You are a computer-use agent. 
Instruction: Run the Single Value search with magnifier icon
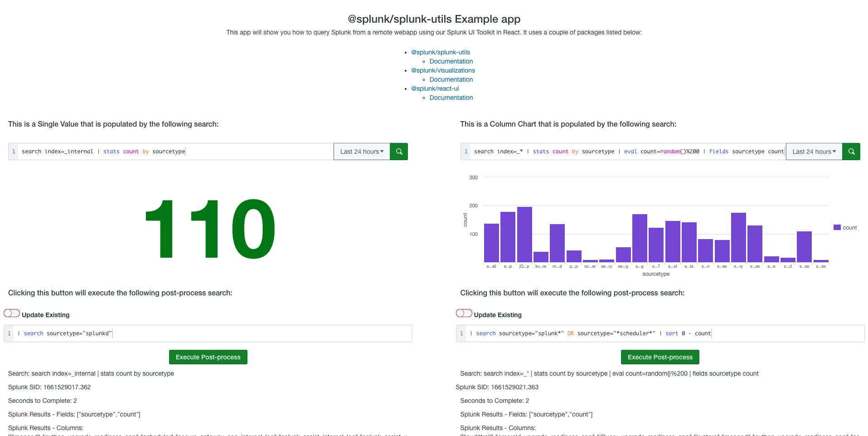399,152
